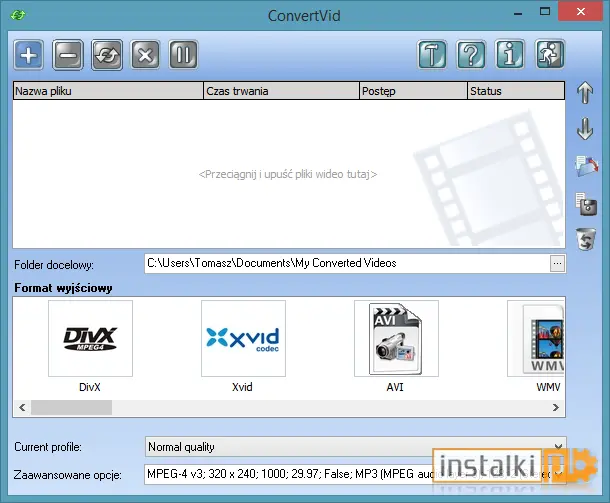The height and width of the screenshot is (503, 610).
Task: Click the Status column header
Action: coord(516,91)
